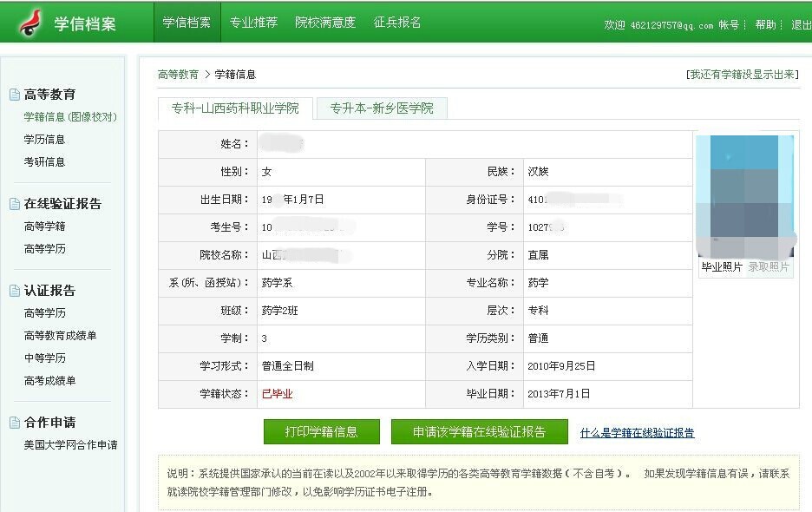The width and height of the screenshot is (812, 512).
Task: Open the 院校满意度 top menu
Action: [325, 23]
